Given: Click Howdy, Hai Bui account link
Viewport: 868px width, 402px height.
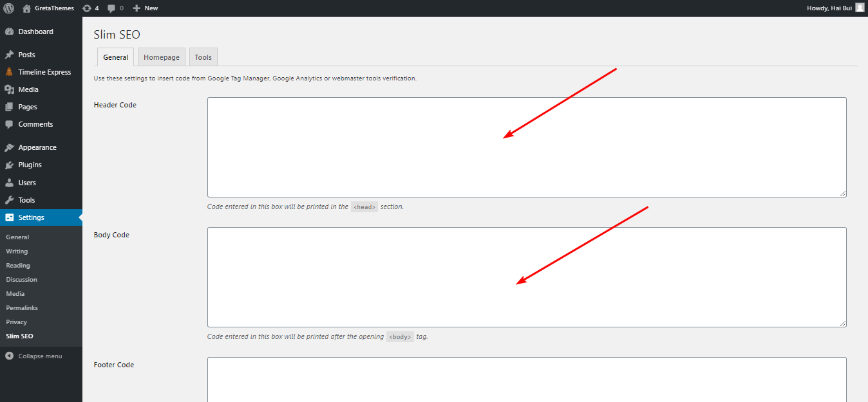Looking at the screenshot, I should tap(829, 8).
